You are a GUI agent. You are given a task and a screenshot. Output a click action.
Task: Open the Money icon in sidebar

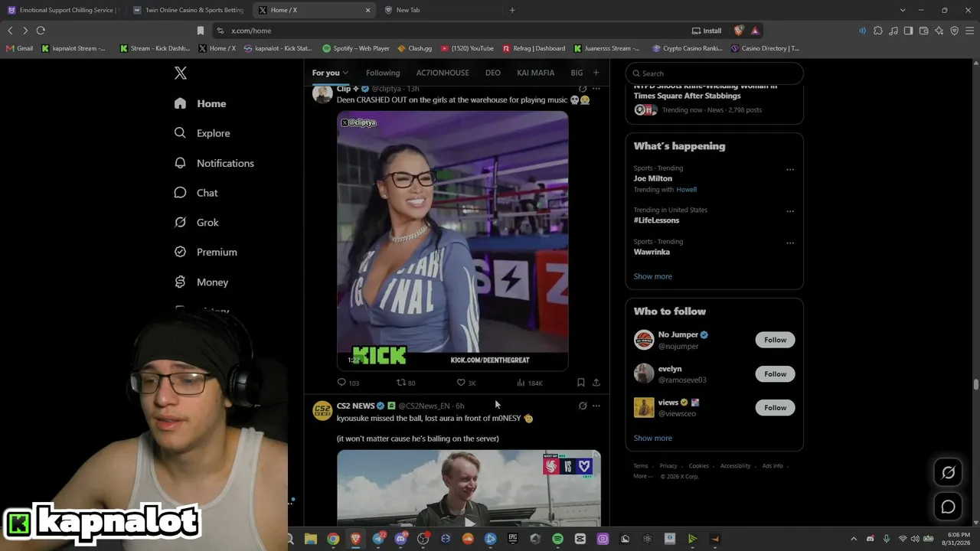click(180, 282)
